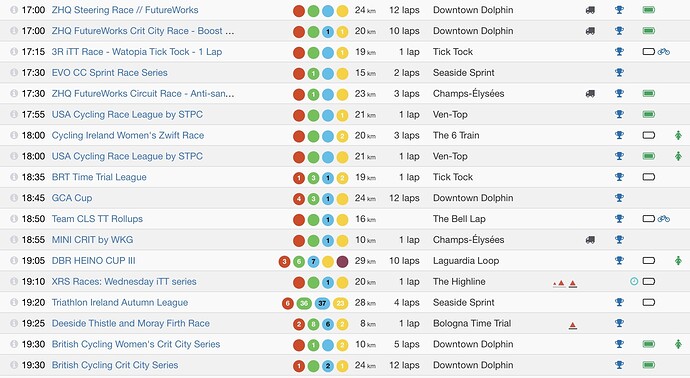The height and width of the screenshot is (378, 690).
Task: Click red triangle icon on Deeside Thistle row
Action: [x=573, y=326]
